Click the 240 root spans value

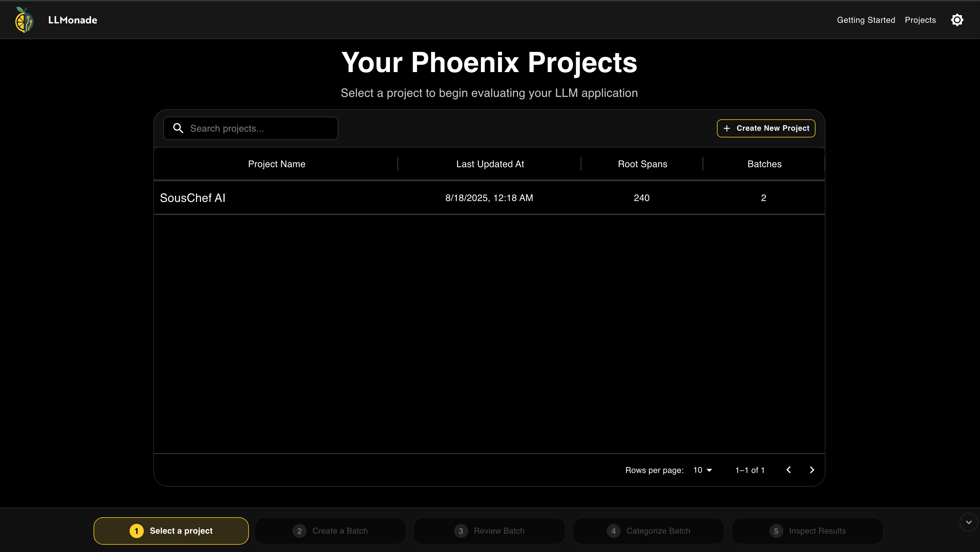641,198
